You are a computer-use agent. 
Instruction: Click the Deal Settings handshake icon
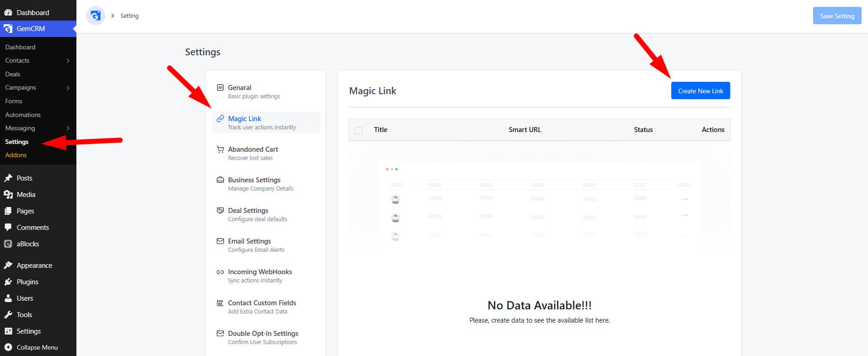(x=220, y=210)
